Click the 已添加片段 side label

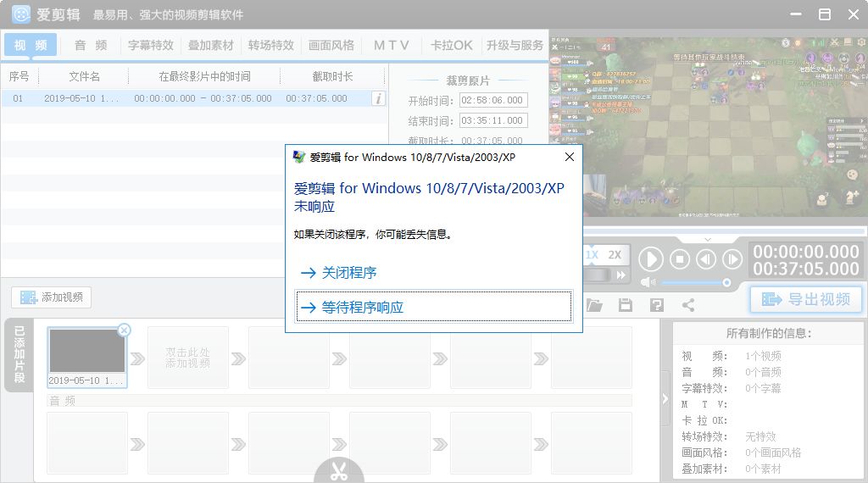19,355
